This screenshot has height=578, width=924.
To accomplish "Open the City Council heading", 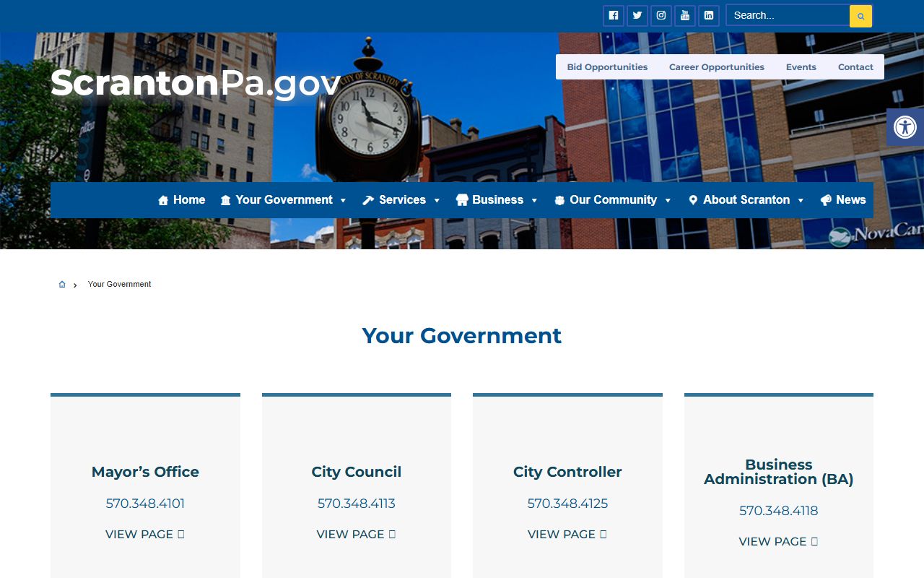I will point(357,472).
